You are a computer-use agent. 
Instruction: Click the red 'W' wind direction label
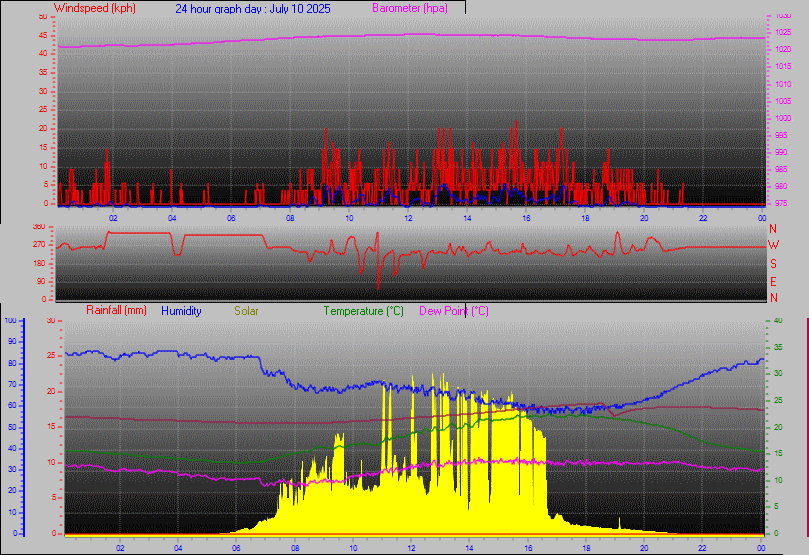(773, 245)
